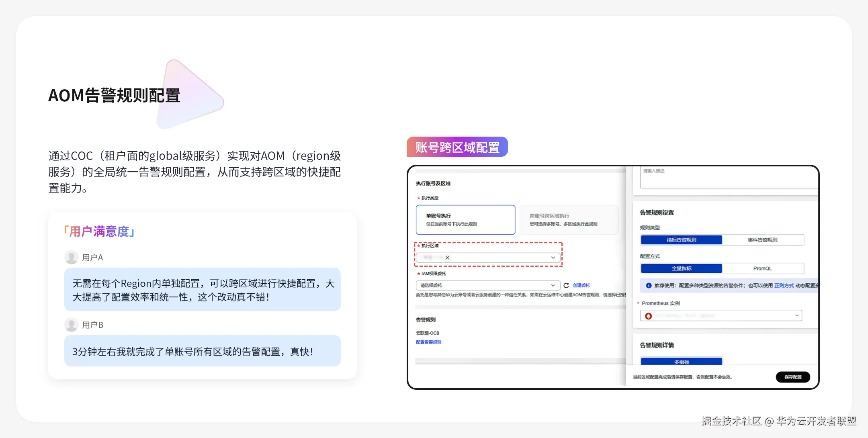
Task: Click User B's avatar icon
Action: 72,325
